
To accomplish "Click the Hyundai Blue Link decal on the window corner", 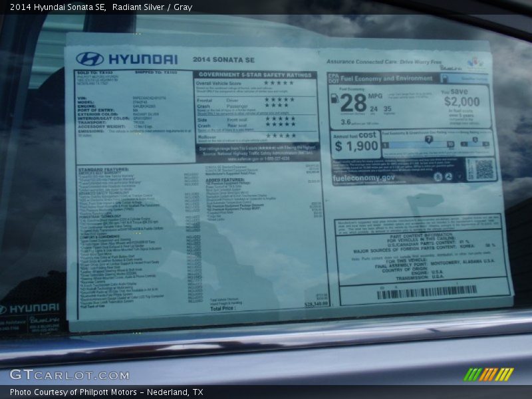I will coord(31,319).
